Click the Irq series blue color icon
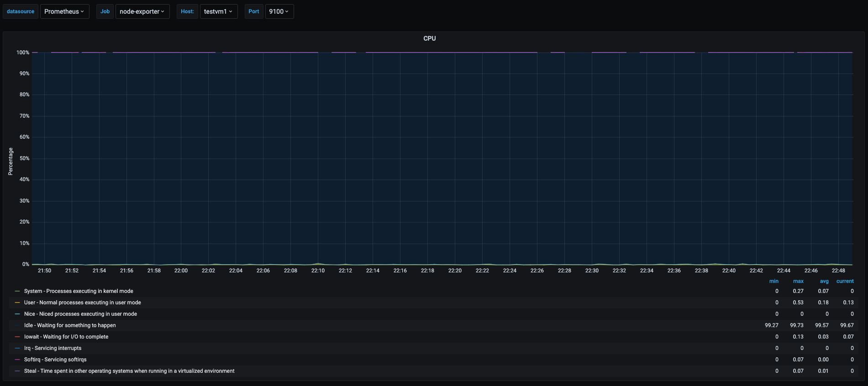The height and width of the screenshot is (386, 868). 17,348
